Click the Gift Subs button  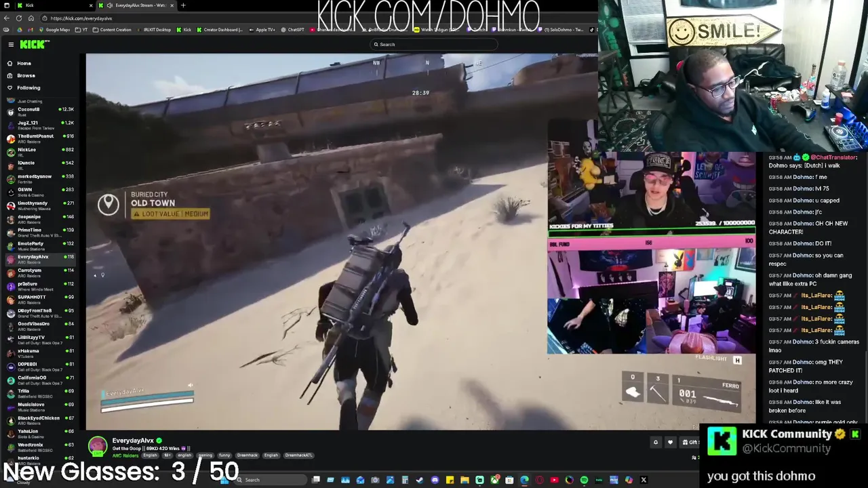tap(690, 443)
